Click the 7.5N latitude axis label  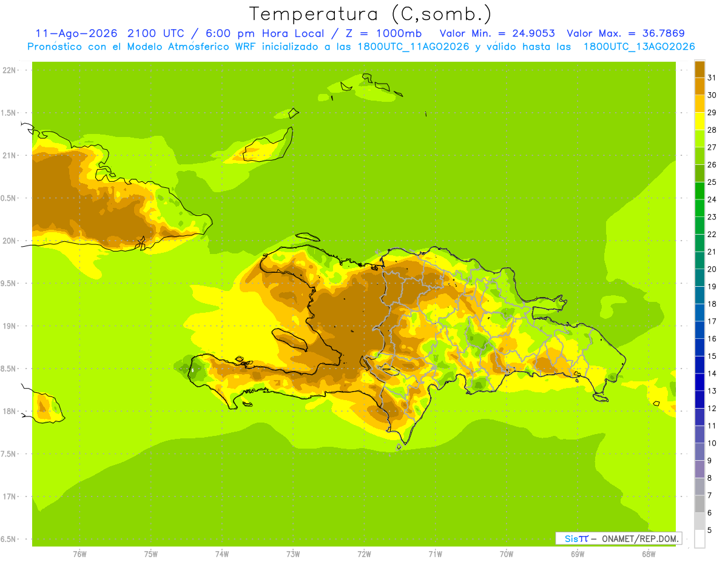[10, 454]
